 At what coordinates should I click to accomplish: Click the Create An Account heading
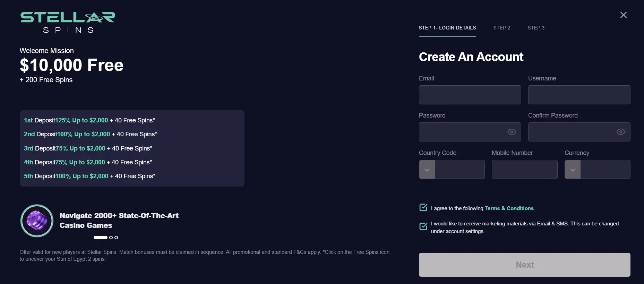[x=471, y=57]
